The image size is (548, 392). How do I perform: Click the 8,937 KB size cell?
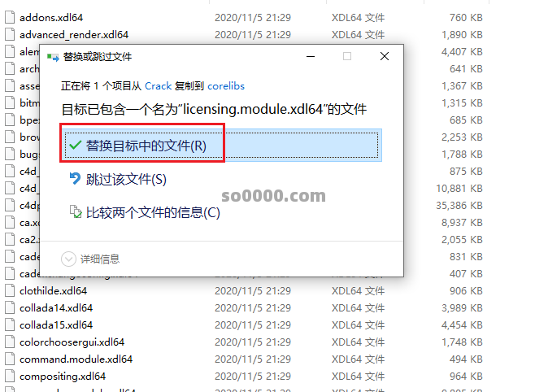(x=462, y=222)
